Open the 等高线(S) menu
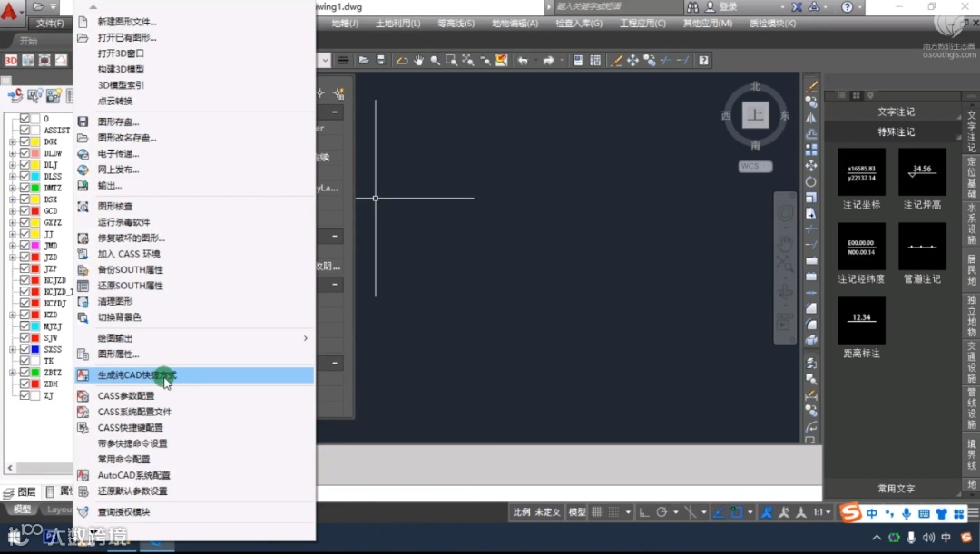The image size is (980, 554). [x=456, y=23]
